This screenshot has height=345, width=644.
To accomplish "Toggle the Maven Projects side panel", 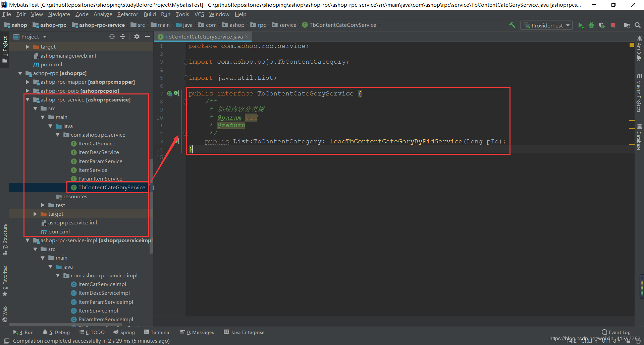I will (x=639, y=93).
